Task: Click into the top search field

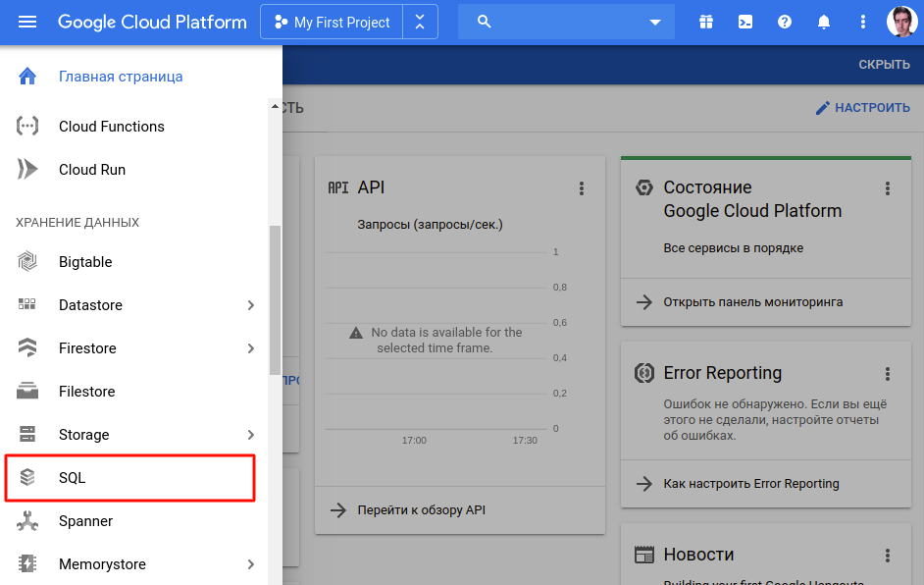Action: (566, 22)
